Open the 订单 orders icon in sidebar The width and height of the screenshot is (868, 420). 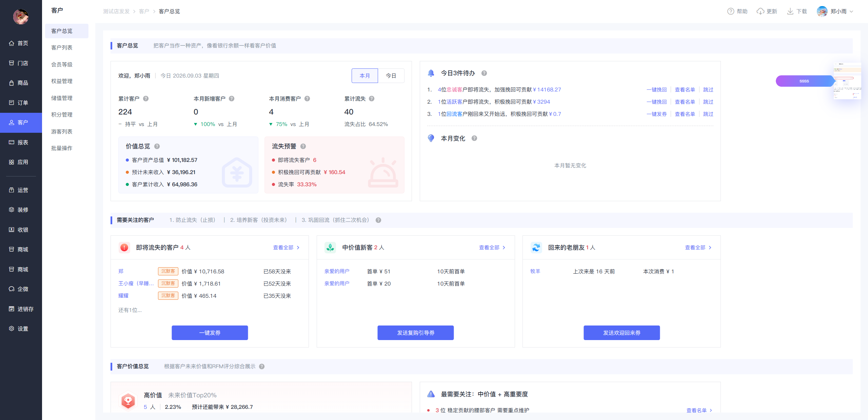(12, 103)
